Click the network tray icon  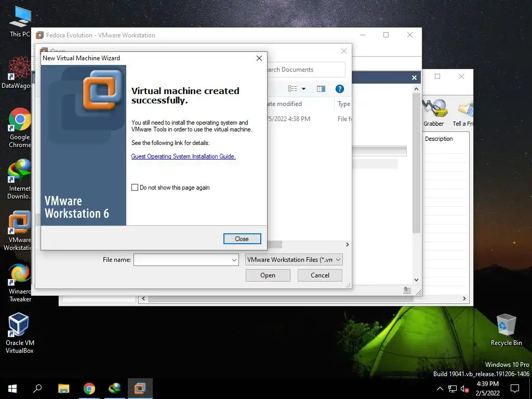pyautogui.click(x=453, y=389)
